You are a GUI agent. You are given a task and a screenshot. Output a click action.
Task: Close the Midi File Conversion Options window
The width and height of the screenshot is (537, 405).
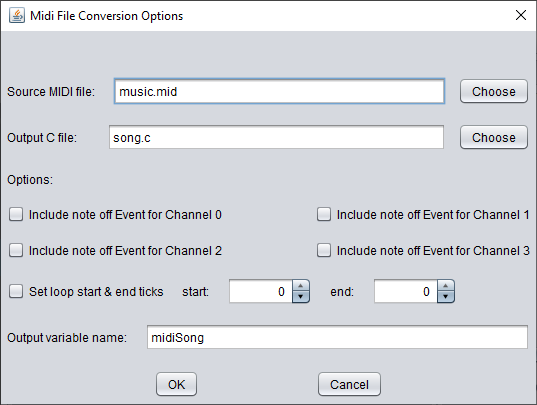(521, 15)
